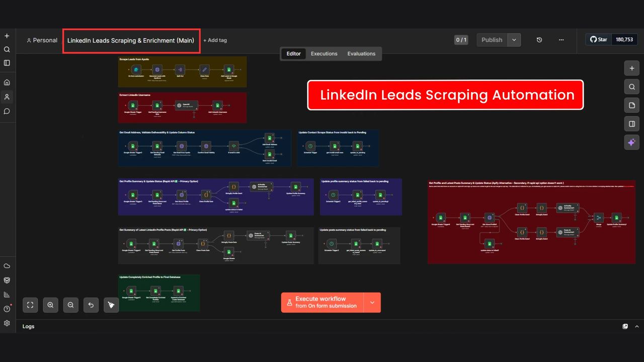The width and height of the screenshot is (644, 362).
Task: Open the three-dots workflow menu
Action: pyautogui.click(x=561, y=40)
